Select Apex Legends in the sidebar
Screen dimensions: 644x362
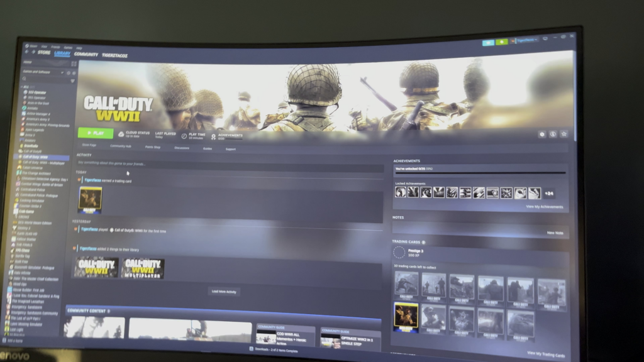tap(35, 130)
